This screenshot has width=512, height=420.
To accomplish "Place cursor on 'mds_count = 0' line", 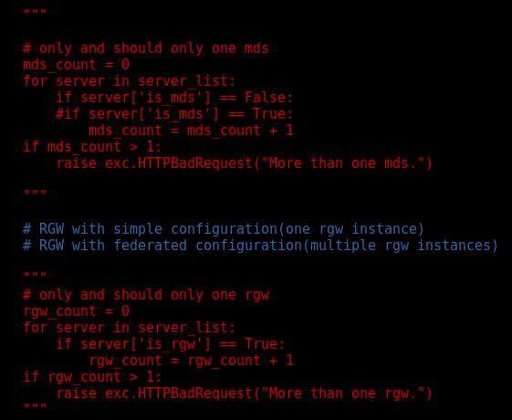I will click(76, 65).
